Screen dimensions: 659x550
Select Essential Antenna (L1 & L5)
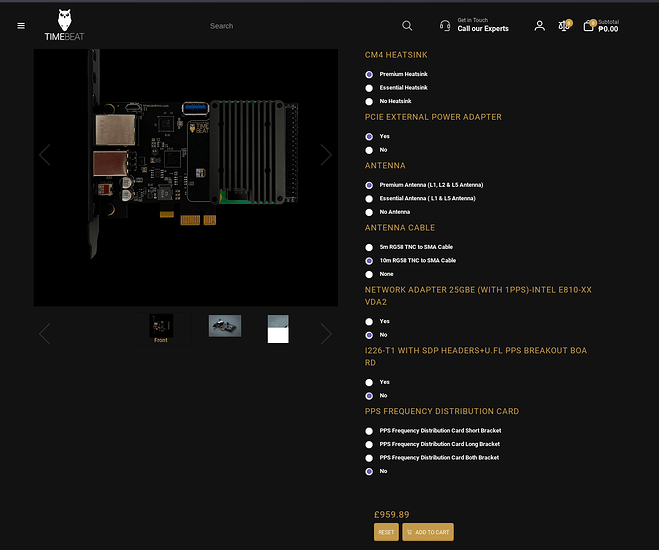pos(369,199)
